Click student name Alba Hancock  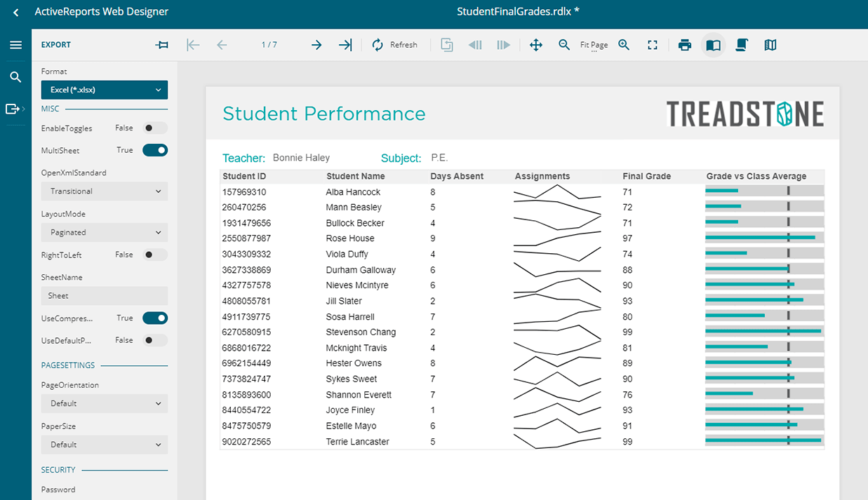(x=353, y=191)
